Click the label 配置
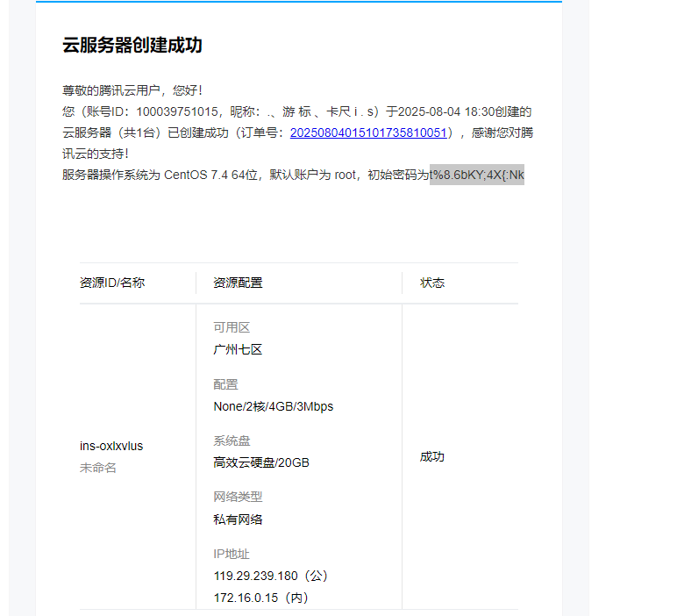Screen dimensions: 677x616 point(225,384)
